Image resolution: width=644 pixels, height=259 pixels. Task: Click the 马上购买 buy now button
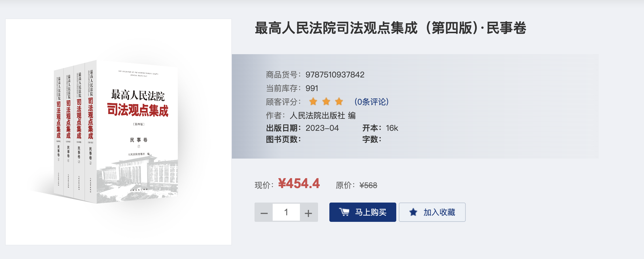[363, 212]
